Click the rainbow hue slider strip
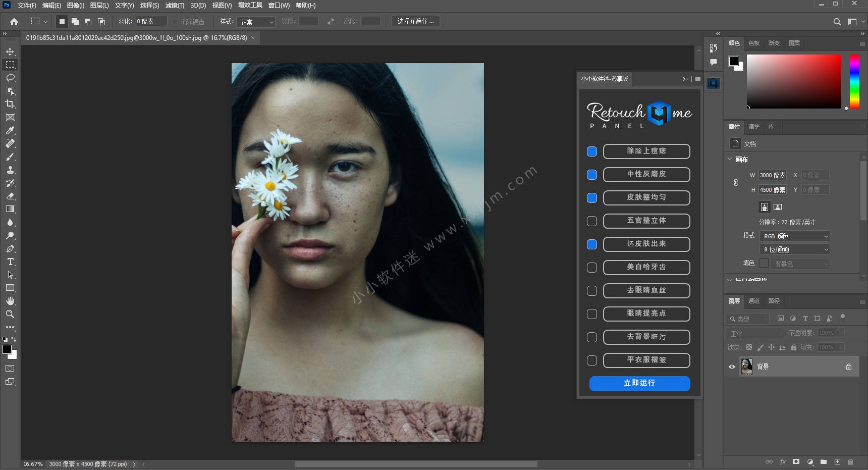Viewport: 868px width, 470px height. click(854, 81)
